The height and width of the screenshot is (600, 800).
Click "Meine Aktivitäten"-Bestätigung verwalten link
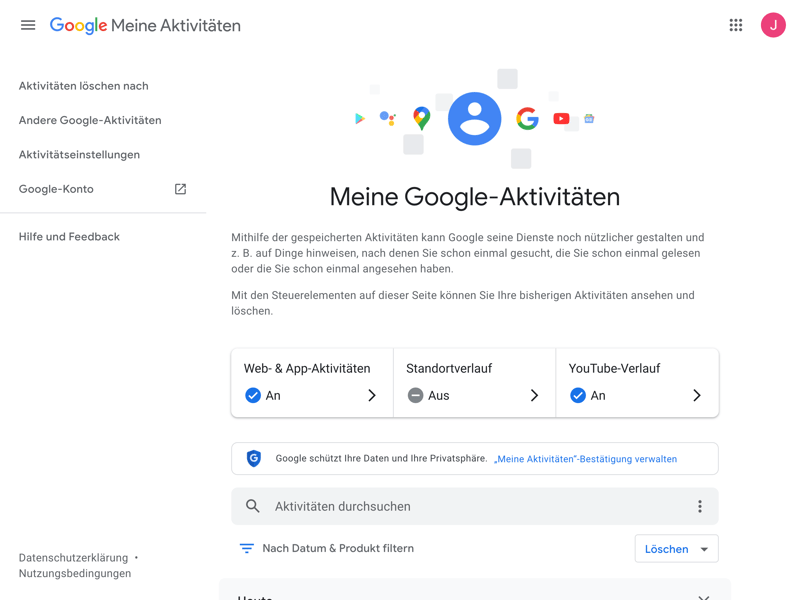tap(585, 459)
